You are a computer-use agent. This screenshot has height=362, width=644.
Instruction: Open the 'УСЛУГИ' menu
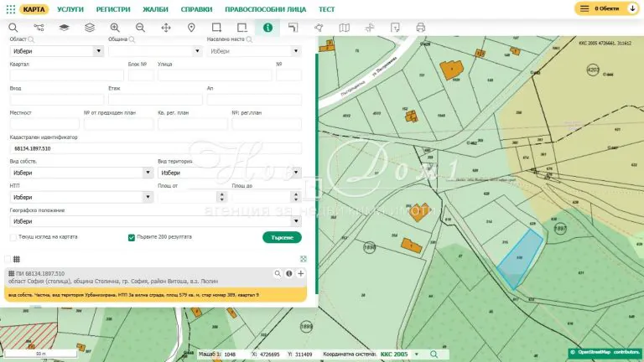pyautogui.click(x=70, y=8)
